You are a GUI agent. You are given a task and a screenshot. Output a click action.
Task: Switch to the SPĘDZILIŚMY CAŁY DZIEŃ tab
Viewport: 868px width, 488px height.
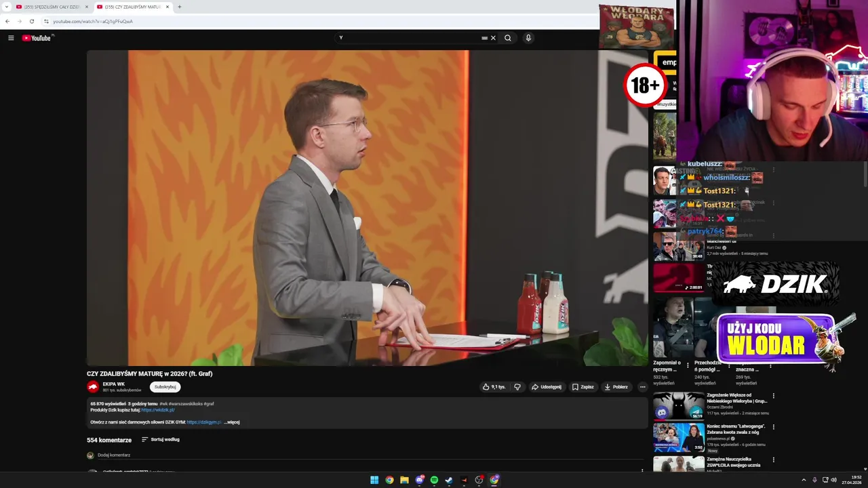click(x=52, y=7)
